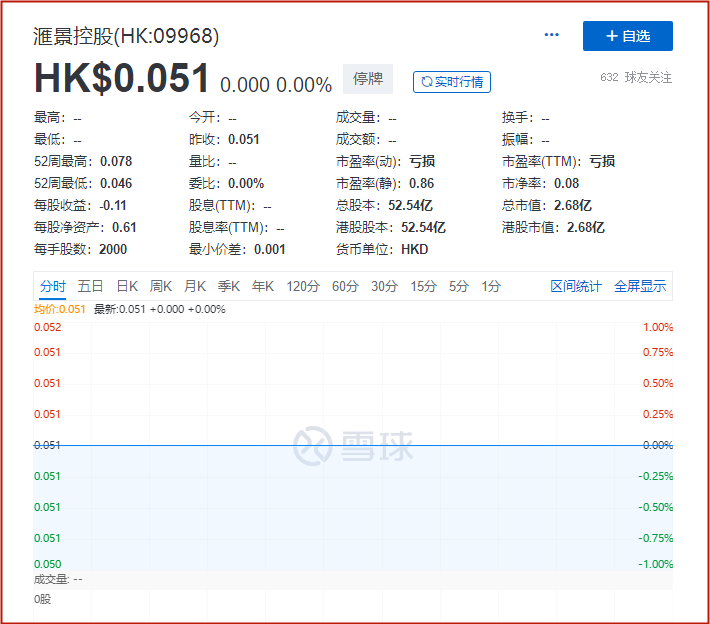Click the 52周最高 value 0.078

(x=116, y=161)
